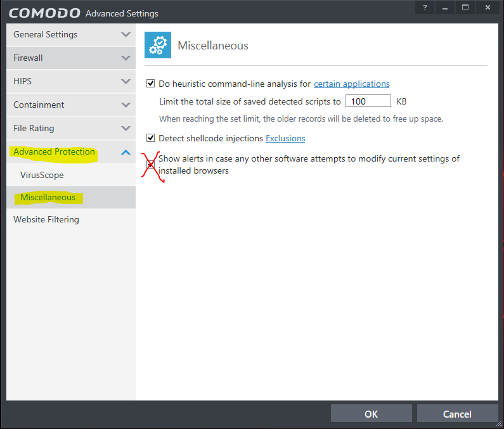Open the VirusScope settings page

[42, 175]
